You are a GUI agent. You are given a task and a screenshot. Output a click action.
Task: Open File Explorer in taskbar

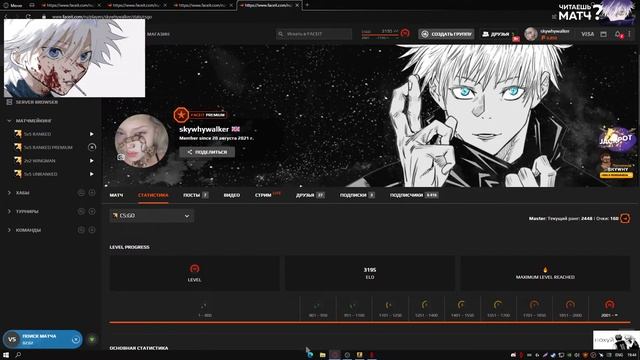coord(322,355)
